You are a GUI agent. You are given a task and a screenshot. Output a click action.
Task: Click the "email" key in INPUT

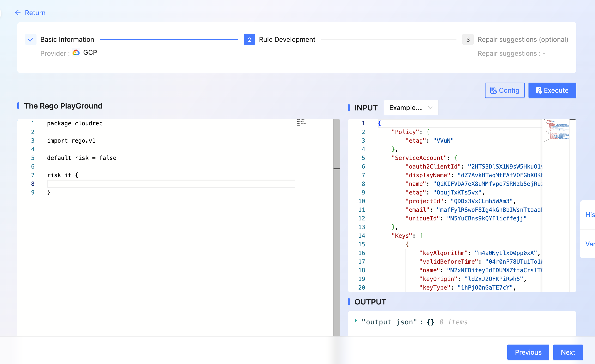tap(417, 210)
